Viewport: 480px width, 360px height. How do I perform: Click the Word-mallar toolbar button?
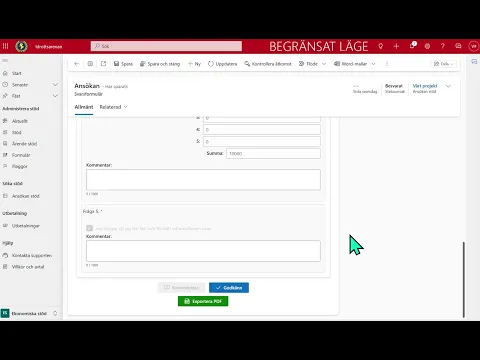click(351, 64)
